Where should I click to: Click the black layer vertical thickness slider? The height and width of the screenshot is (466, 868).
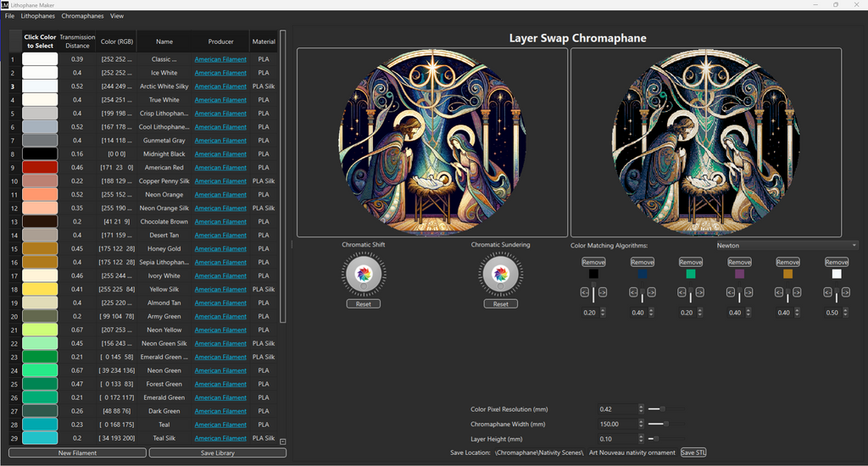click(593, 292)
